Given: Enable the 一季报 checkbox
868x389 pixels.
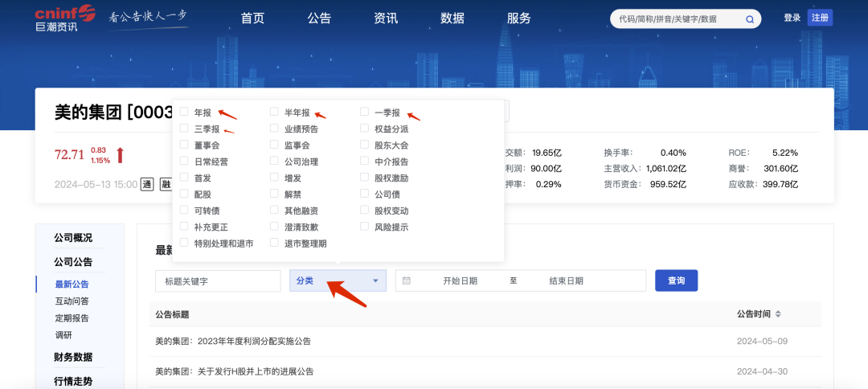Looking at the screenshot, I should [x=364, y=113].
